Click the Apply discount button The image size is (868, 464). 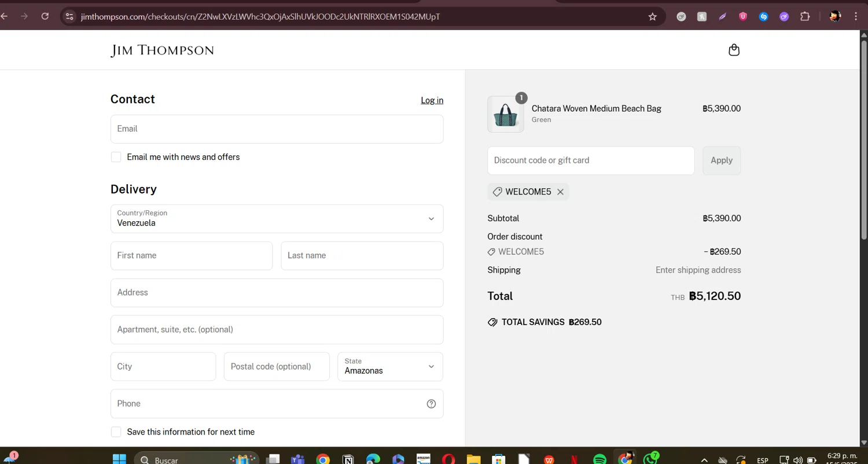pos(722,160)
